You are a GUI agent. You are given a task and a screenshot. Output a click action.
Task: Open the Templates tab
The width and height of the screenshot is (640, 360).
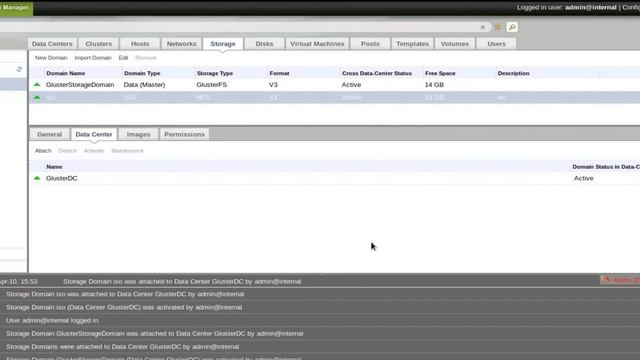pyautogui.click(x=413, y=44)
